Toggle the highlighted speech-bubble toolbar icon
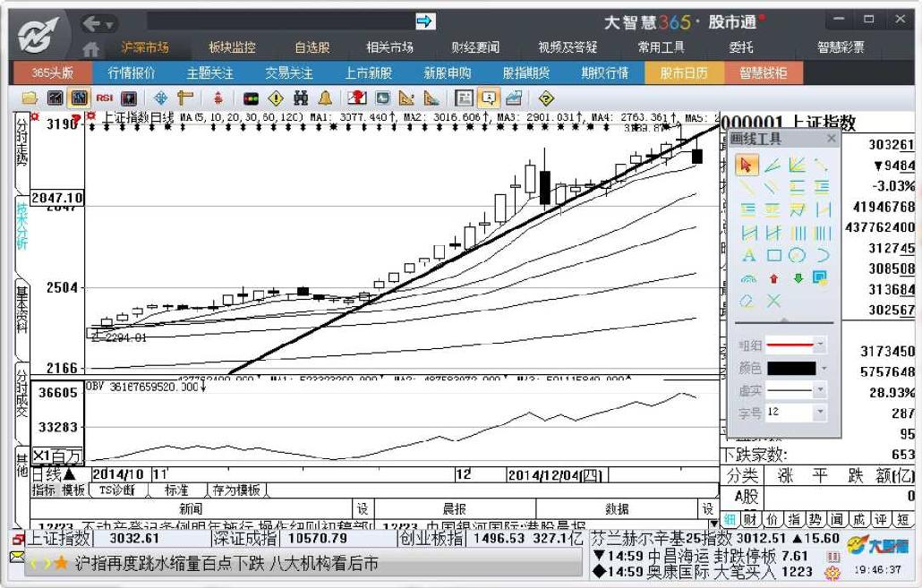The height and width of the screenshot is (588, 922). click(x=489, y=98)
